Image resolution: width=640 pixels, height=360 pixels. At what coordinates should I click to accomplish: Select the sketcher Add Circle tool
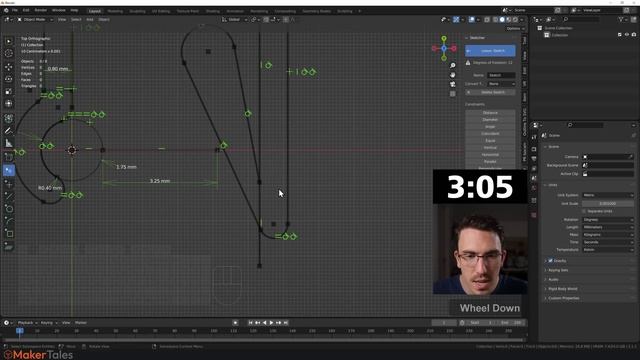(x=9, y=209)
